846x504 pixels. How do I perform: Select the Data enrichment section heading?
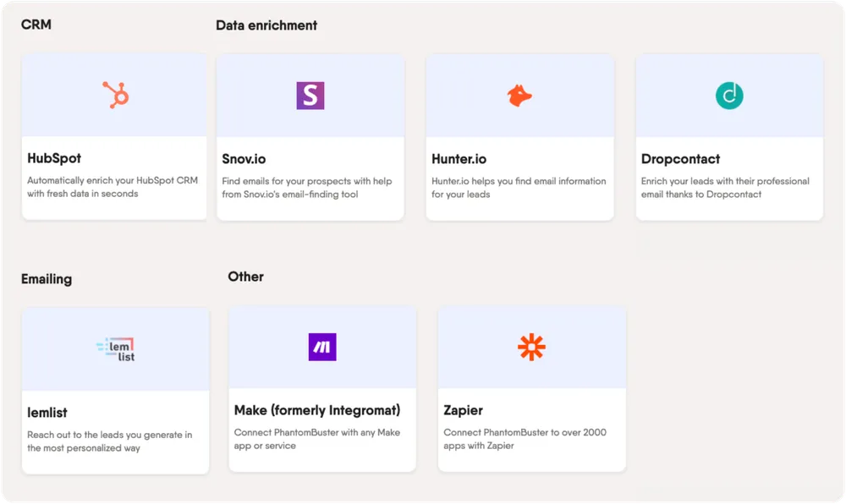pyautogui.click(x=266, y=25)
